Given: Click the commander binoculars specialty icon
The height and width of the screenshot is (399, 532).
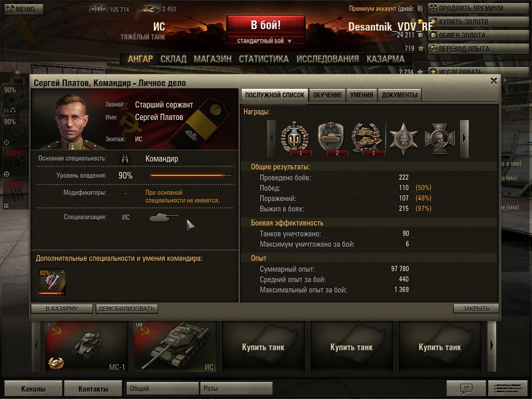Looking at the screenshot, I should 125,159.
